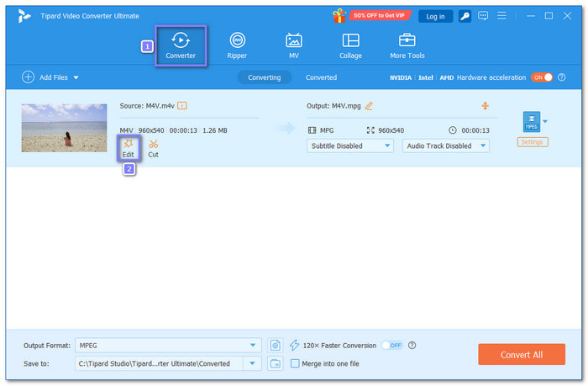Screen dimensions: 588x386
Task: Open the Output Format MPEG dropdown
Action: [168, 345]
